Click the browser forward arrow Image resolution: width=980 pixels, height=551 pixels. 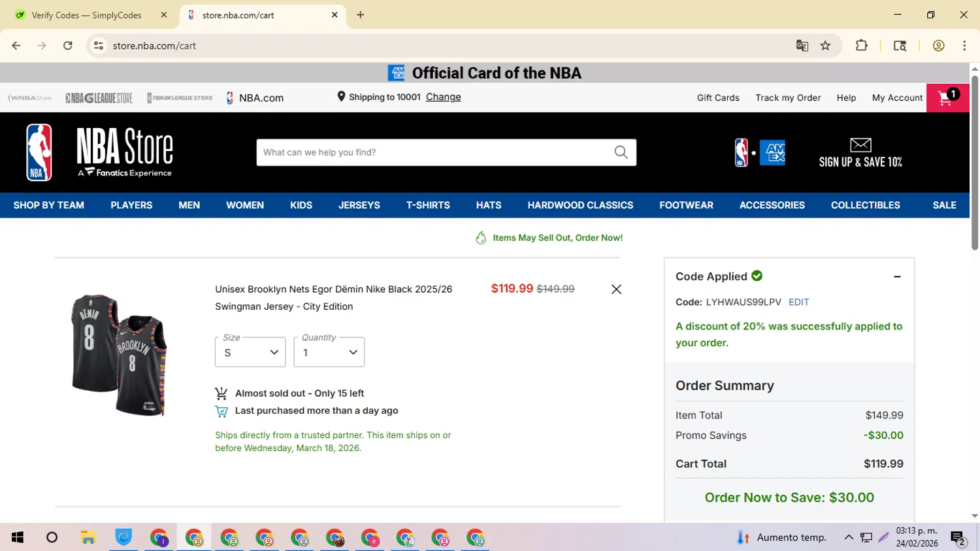point(42,46)
